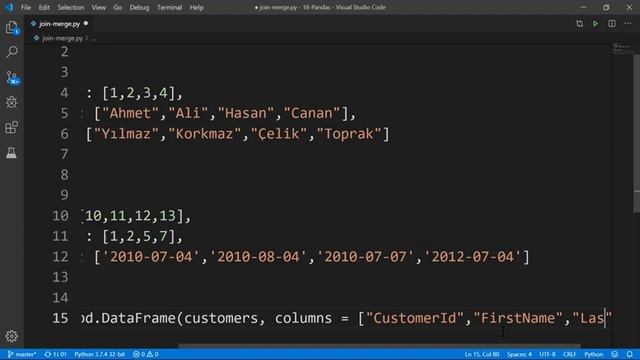The width and height of the screenshot is (640, 360).
Task: Change file encoding UTF-8
Action: click(x=547, y=354)
